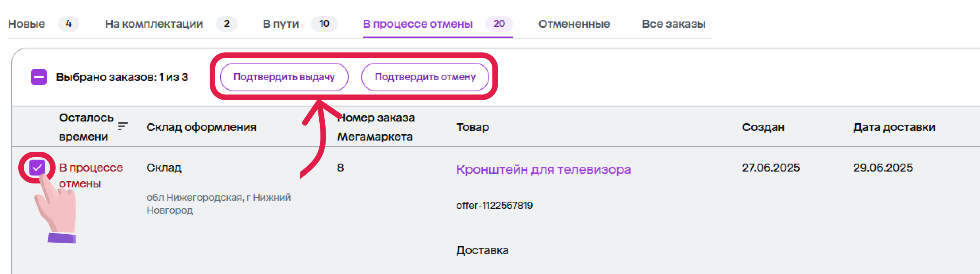Open the Отмененные tab
The image size is (980, 274).
coord(574,24)
